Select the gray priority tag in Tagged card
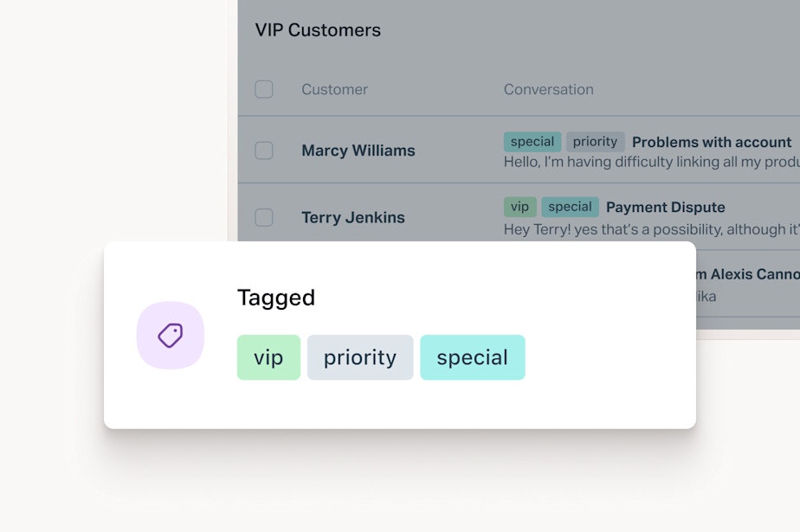800x532 pixels. (359, 357)
